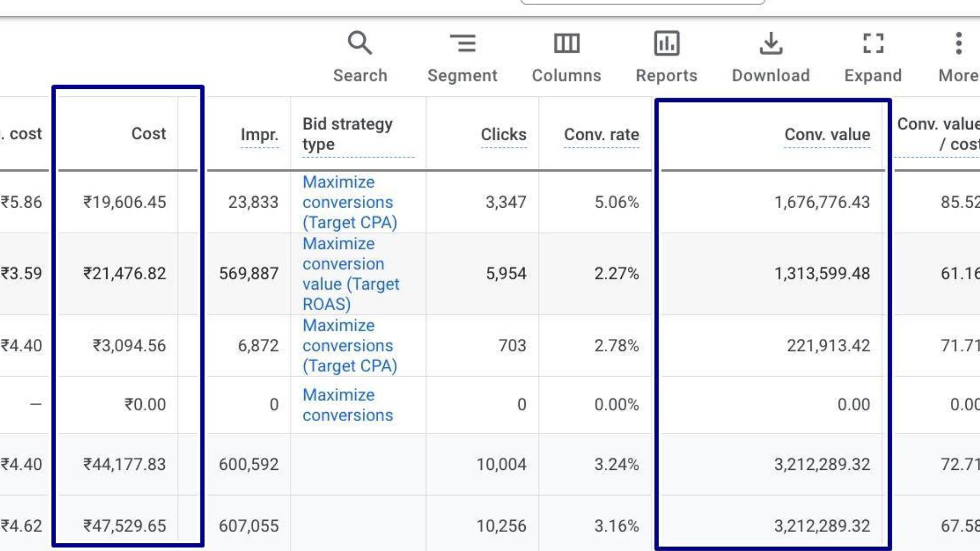Screen dimensions: 980x551
Task: Open the plain Maximize conversions link
Action: [348, 405]
